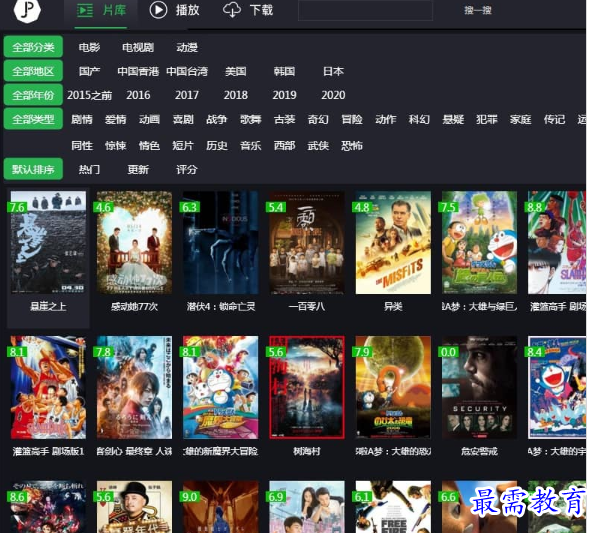Open the 潜伏4：锁命亡灵 poster

(x=220, y=242)
